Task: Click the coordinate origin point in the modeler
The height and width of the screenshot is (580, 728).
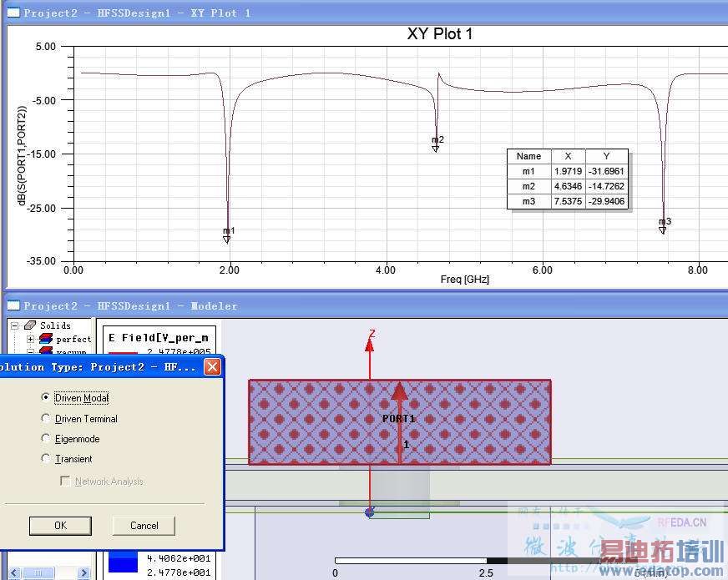Action: [x=370, y=512]
